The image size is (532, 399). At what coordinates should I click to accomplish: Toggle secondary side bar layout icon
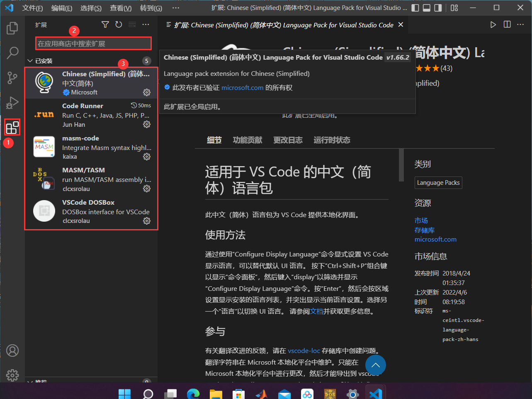[x=438, y=8]
